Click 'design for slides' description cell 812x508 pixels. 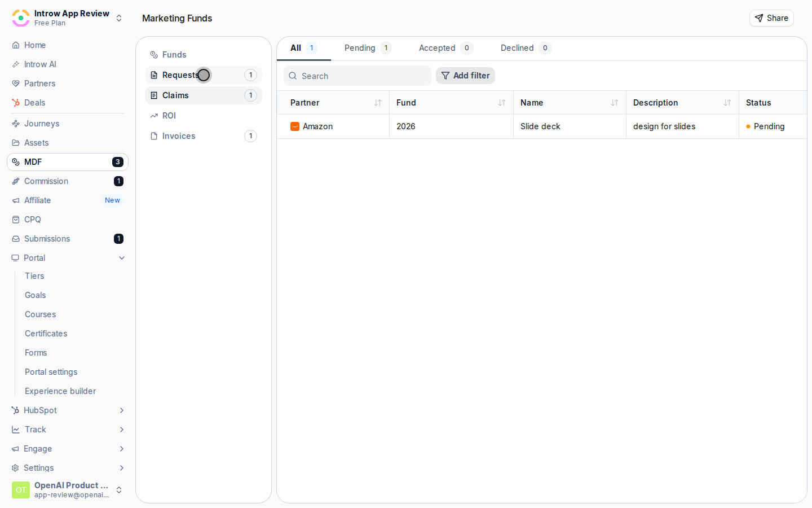click(682, 126)
